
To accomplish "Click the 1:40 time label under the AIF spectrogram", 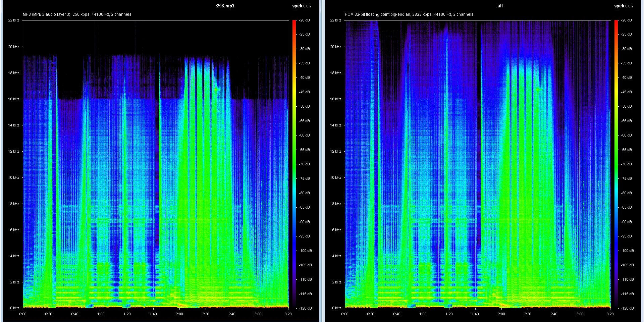I will point(475,314).
